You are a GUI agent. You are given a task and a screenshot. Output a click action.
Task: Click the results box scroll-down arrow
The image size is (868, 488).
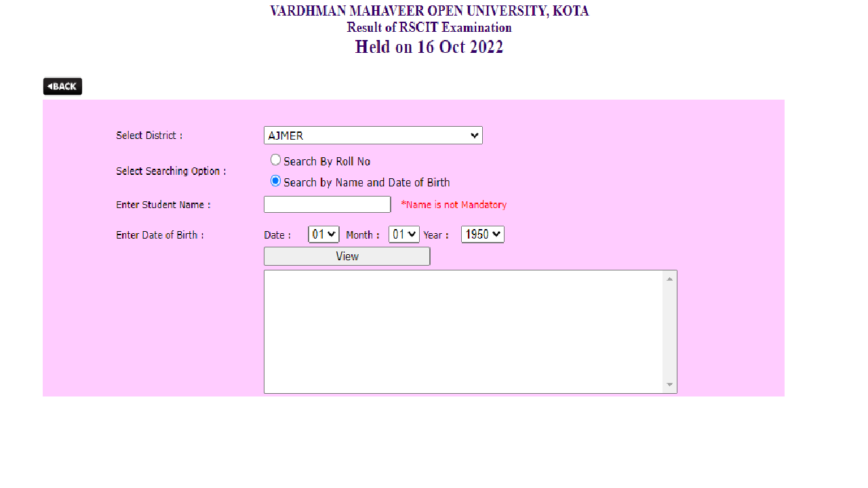tap(670, 385)
